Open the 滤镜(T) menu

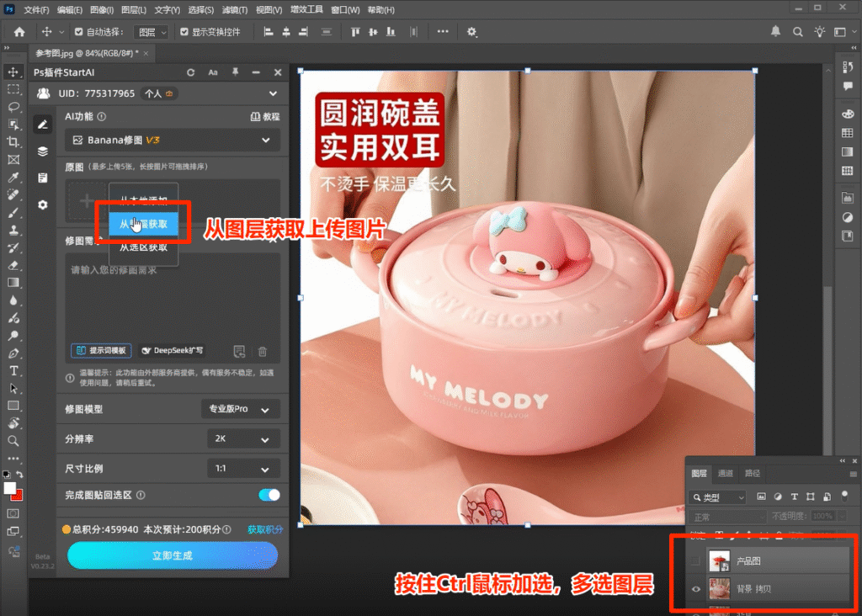(235, 10)
